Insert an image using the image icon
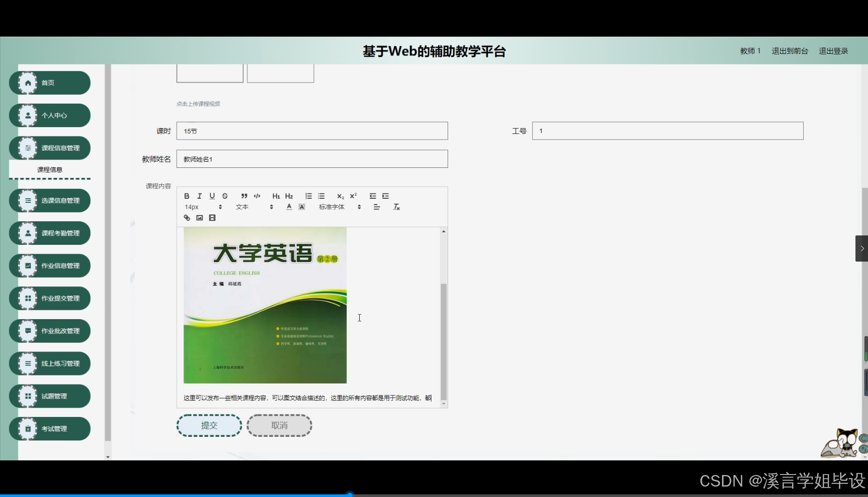Screen dimensions: 868x497 199,218
